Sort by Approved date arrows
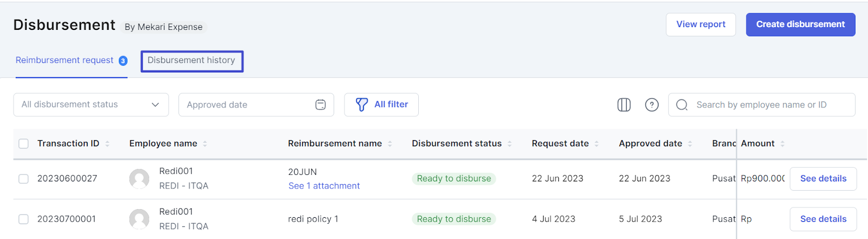 click(x=690, y=144)
